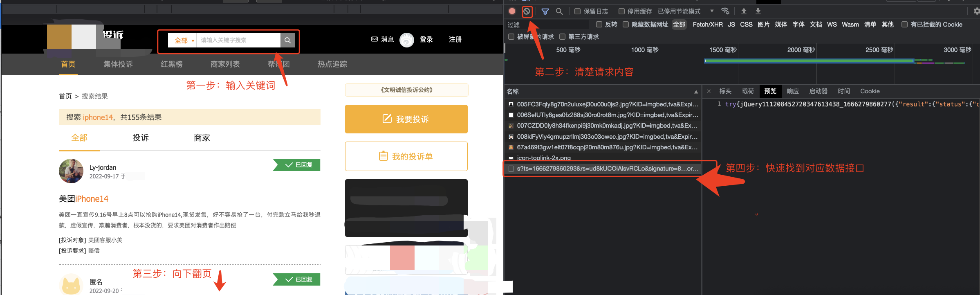The height and width of the screenshot is (295, 980).
Task: Select request 005FC3Fqly8g70n2uluxej30u00u0js2.jpg
Action: [x=603, y=104]
